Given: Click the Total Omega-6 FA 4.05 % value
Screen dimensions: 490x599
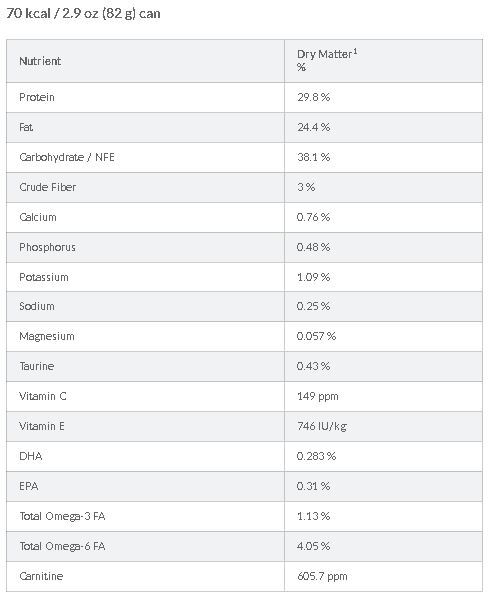Looking at the screenshot, I should coord(313,546).
